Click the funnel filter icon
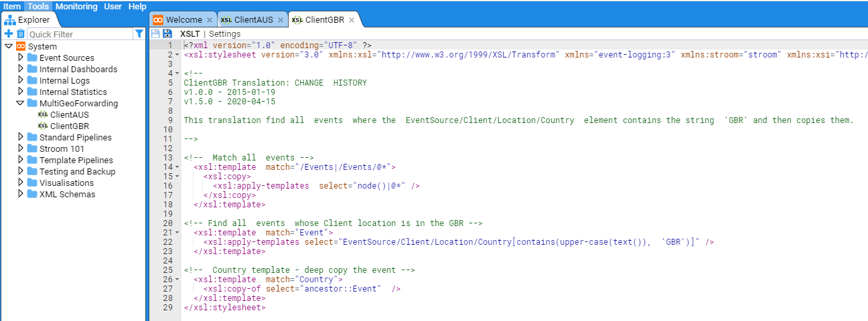The height and width of the screenshot is (321, 868). [x=139, y=34]
